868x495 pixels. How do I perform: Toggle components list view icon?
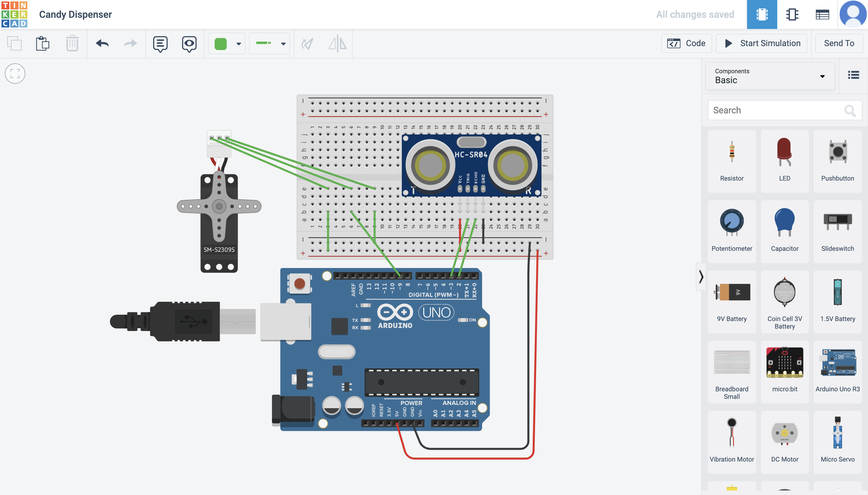pos(854,75)
